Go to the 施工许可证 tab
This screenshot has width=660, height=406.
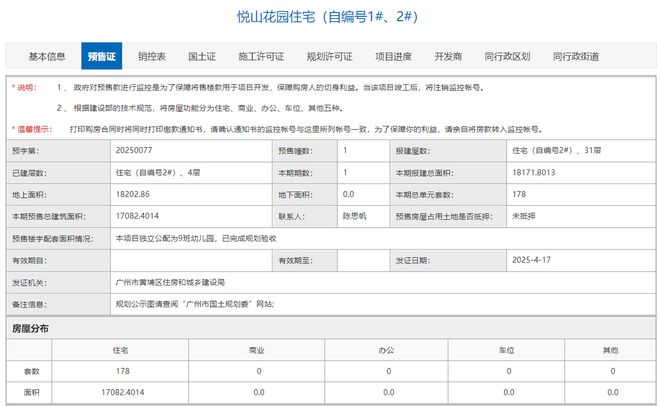(x=261, y=56)
